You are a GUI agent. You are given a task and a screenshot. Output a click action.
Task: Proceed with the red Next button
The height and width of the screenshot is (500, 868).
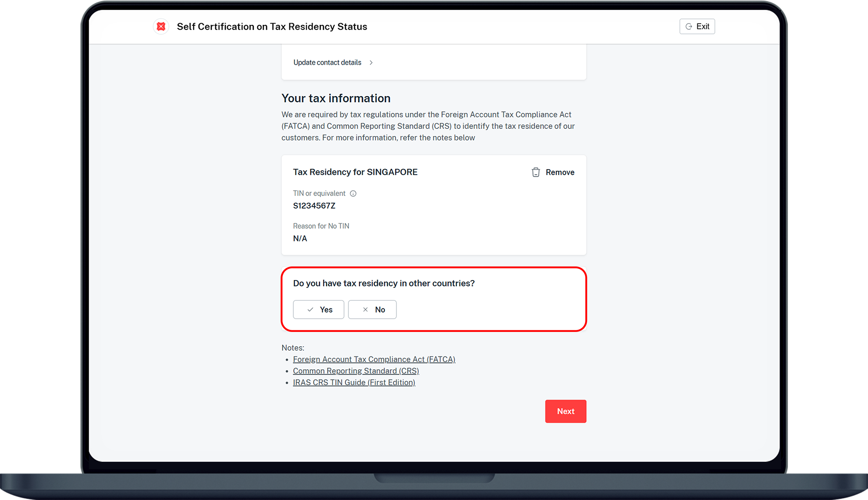point(565,411)
